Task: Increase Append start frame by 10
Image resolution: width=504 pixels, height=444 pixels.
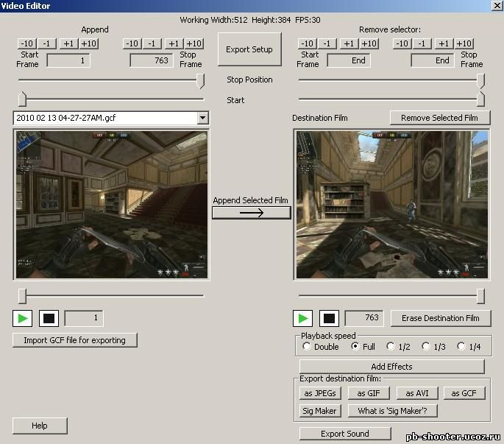Action: [x=89, y=43]
